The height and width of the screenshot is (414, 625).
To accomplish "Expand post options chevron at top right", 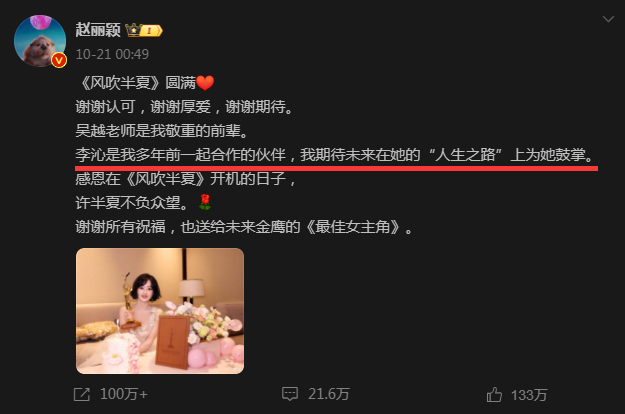I will (x=608, y=19).
